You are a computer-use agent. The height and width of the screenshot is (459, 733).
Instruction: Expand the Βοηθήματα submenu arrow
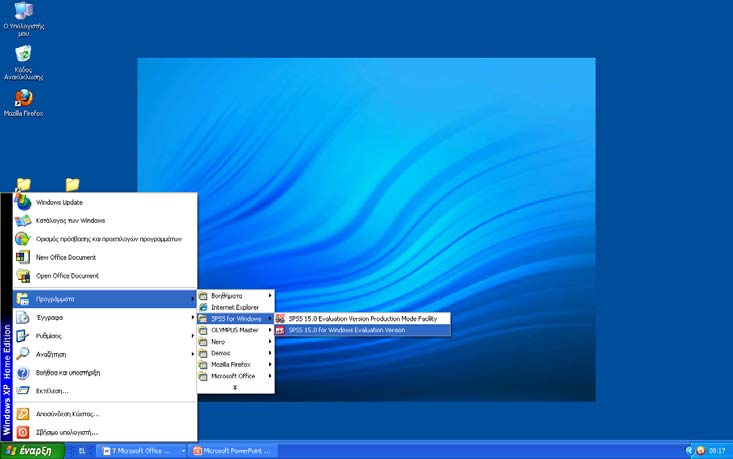pos(270,296)
